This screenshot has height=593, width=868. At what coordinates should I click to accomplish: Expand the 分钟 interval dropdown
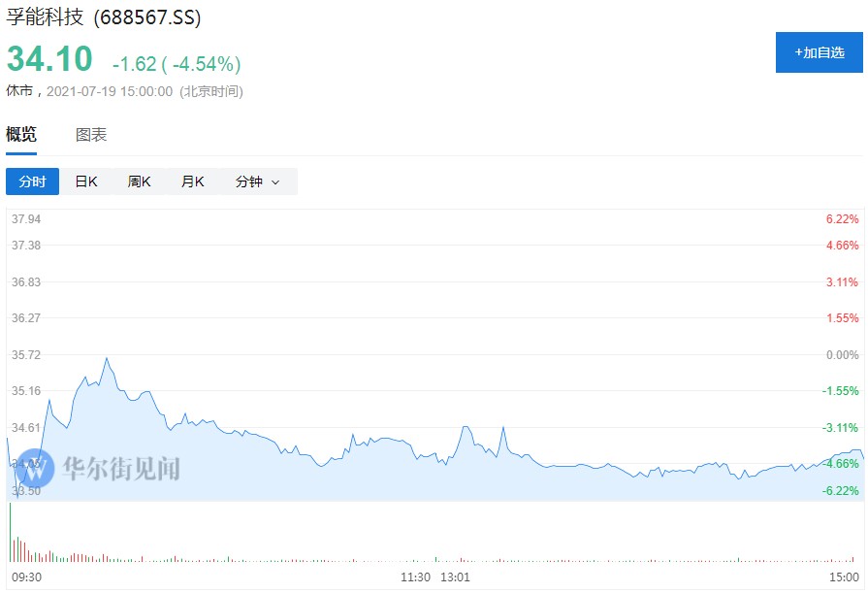point(257,181)
